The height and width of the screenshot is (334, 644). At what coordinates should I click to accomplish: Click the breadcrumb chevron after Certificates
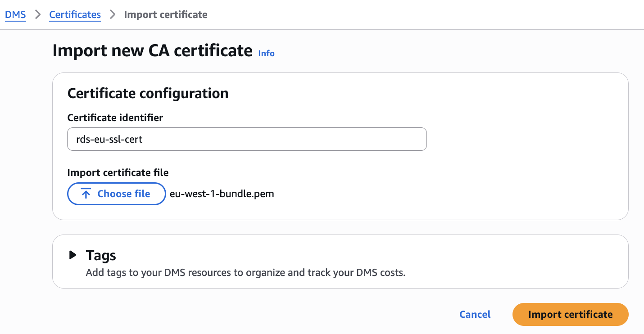[113, 14]
